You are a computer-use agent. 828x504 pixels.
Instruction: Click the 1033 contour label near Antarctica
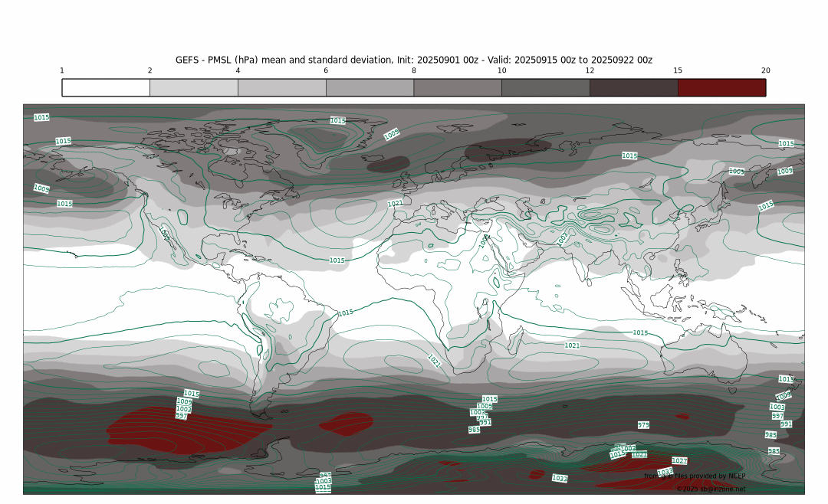point(560,478)
